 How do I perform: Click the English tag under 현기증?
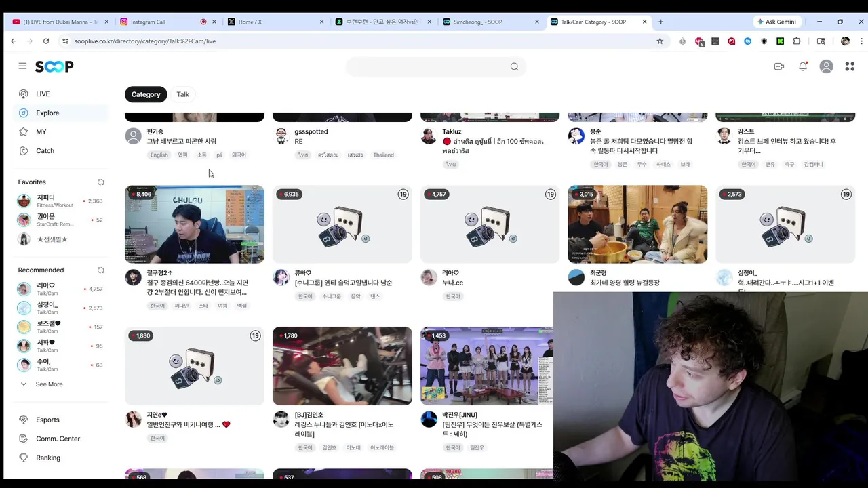tap(159, 155)
